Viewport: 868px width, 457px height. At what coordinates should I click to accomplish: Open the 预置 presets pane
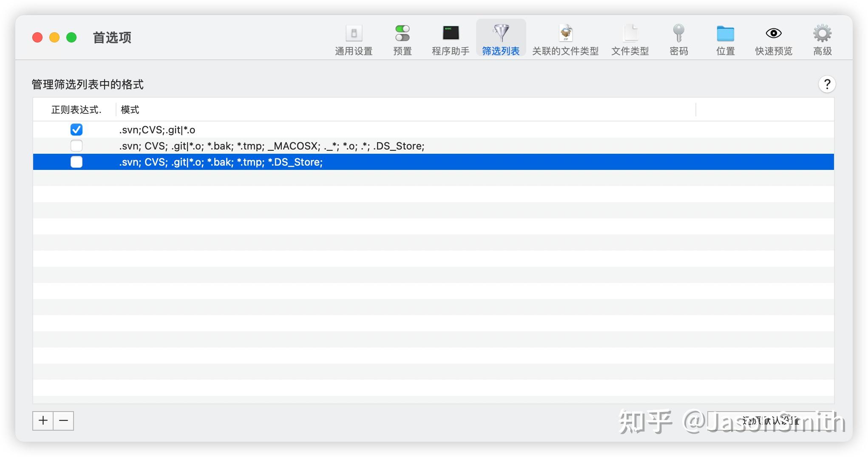402,39
